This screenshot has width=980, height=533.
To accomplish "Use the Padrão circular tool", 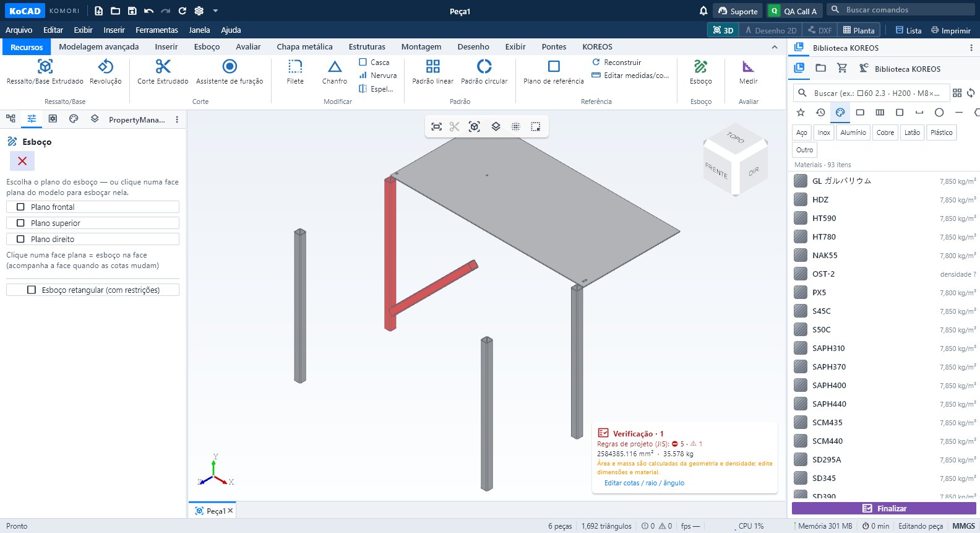I will pyautogui.click(x=484, y=72).
